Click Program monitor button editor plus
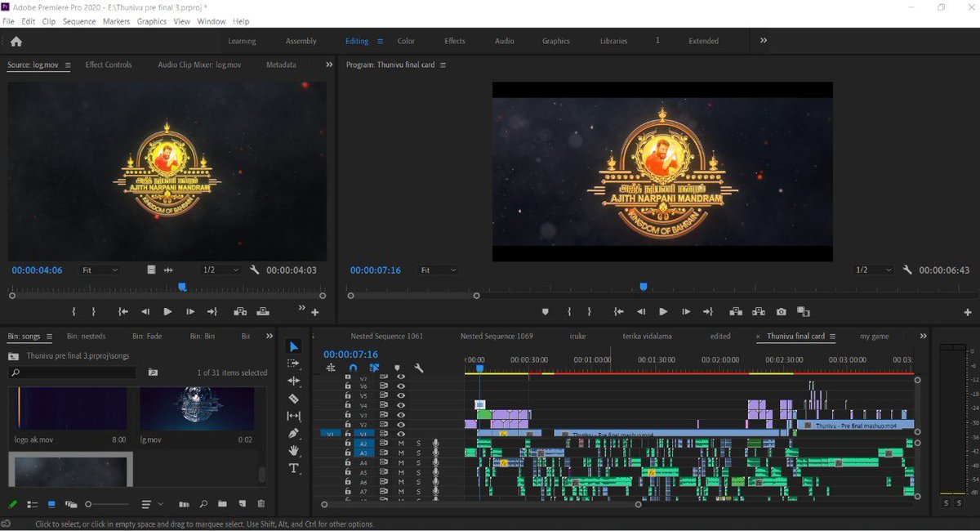The image size is (980, 531). coord(968,312)
